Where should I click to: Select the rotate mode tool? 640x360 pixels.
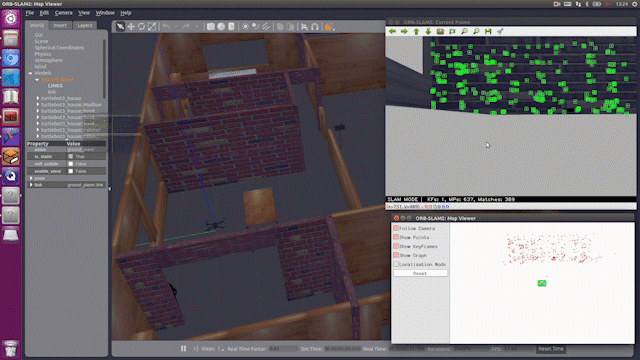point(141,27)
